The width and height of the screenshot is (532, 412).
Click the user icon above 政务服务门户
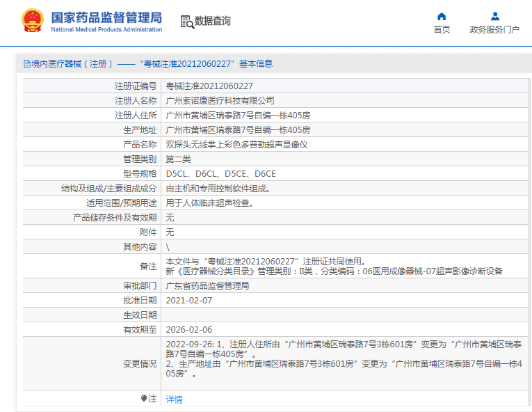coord(495,16)
